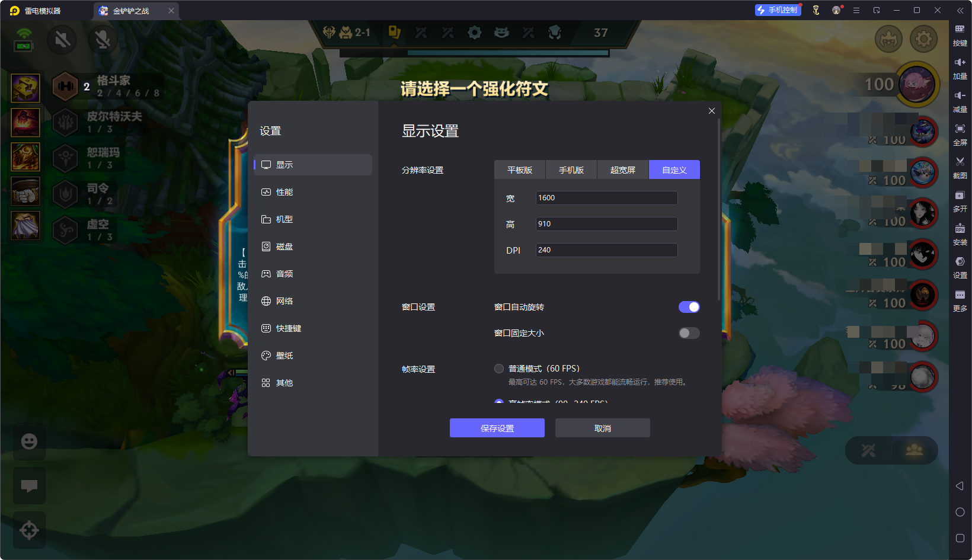This screenshot has height=560, width=972.
Task: Open the hamburger menu in the title bar
Action: click(856, 10)
